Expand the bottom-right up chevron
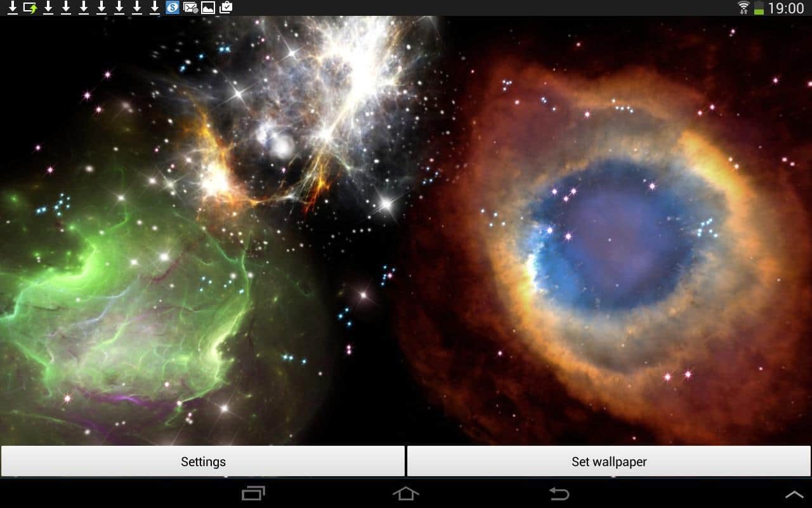Screen dimensions: 812x508 [x=794, y=494]
